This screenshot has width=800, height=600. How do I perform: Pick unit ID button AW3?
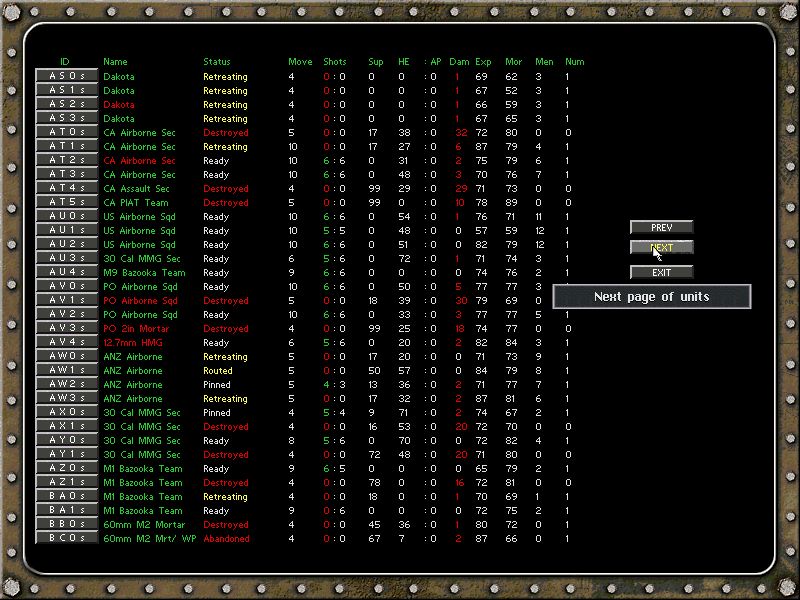coord(66,398)
